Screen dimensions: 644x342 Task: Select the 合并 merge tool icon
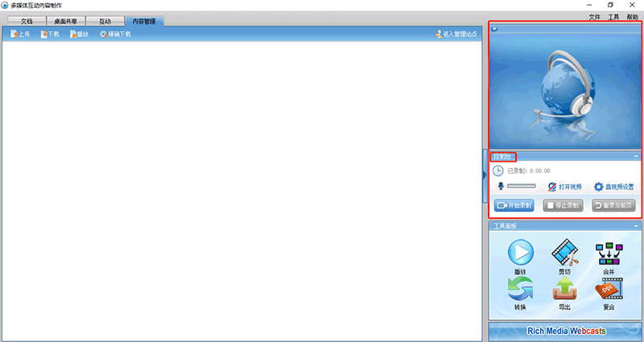coord(609,253)
